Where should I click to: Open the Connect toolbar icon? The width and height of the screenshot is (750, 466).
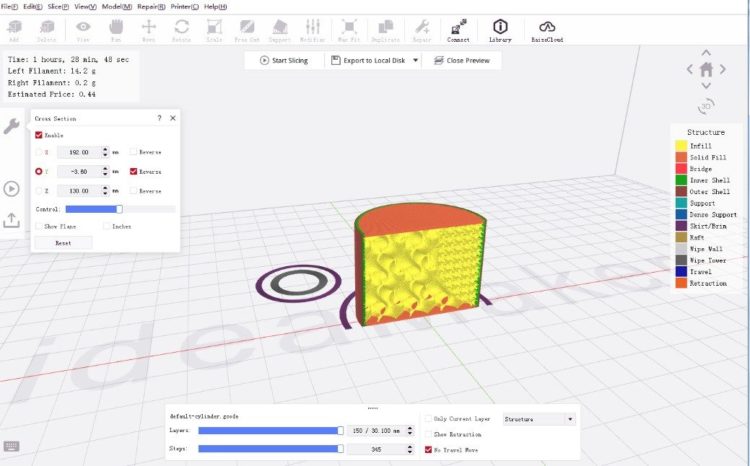coord(458,31)
